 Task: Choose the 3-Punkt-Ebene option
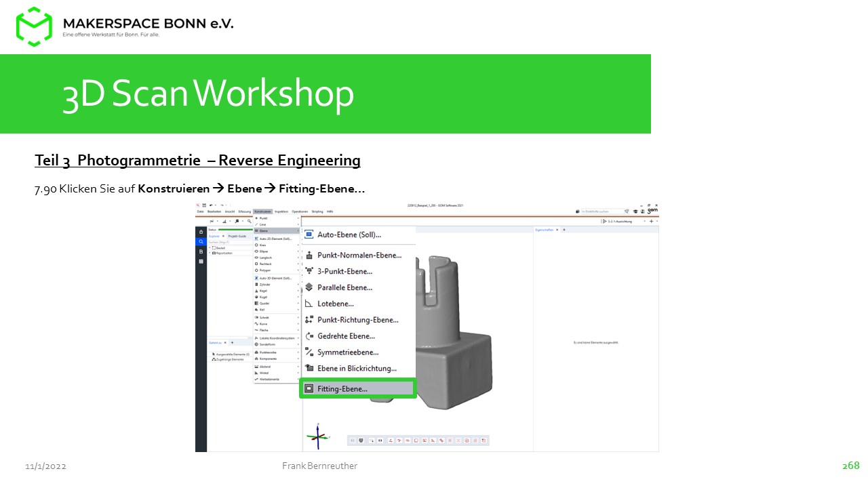[344, 271]
